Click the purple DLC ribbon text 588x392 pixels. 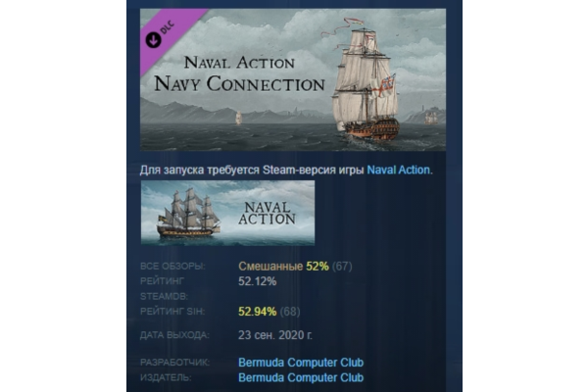(168, 27)
